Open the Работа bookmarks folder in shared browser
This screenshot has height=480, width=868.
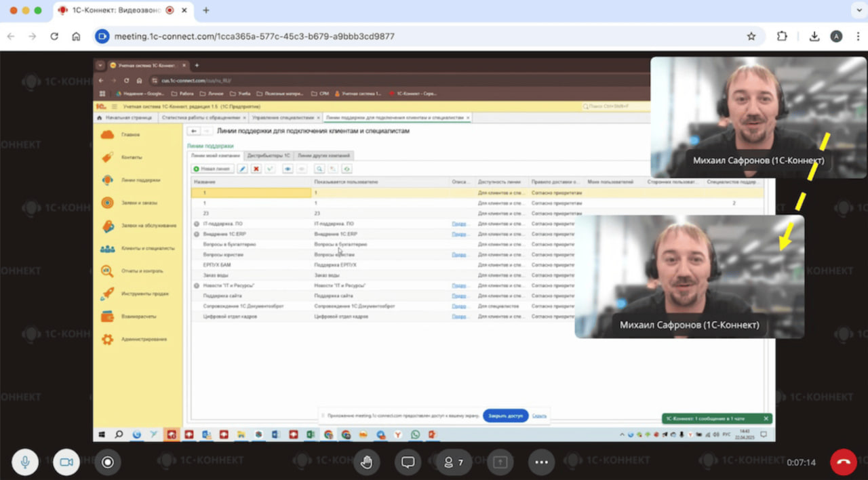[x=182, y=94]
